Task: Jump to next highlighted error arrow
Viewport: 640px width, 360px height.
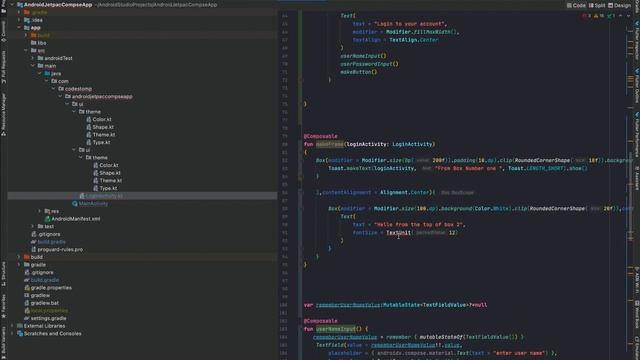Action: click(x=628, y=16)
